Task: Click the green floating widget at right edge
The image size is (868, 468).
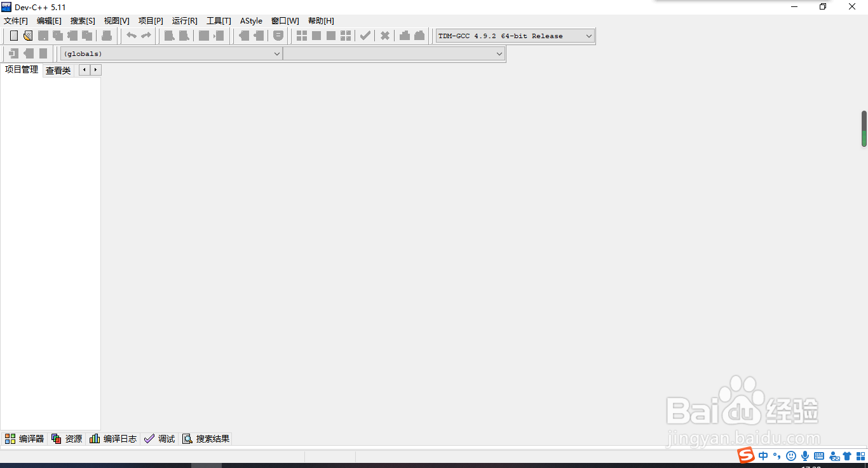Action: point(864,129)
